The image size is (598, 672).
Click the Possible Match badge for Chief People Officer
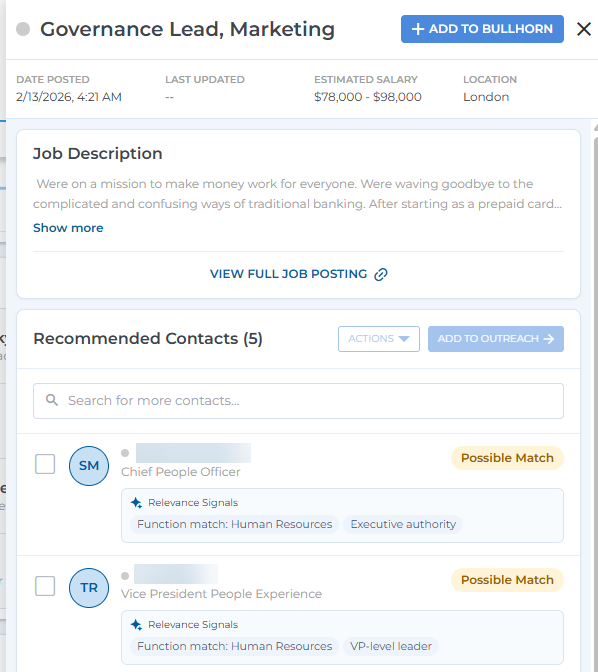(507, 458)
